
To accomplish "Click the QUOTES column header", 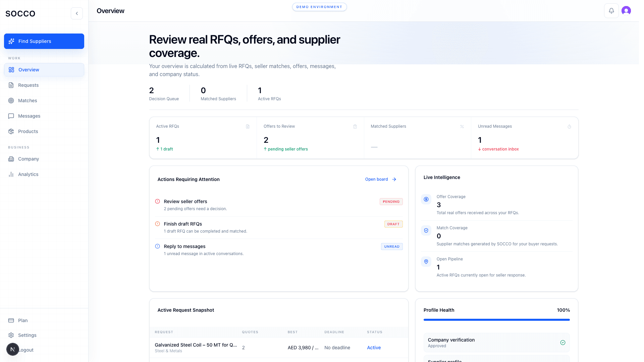I will [250, 332].
